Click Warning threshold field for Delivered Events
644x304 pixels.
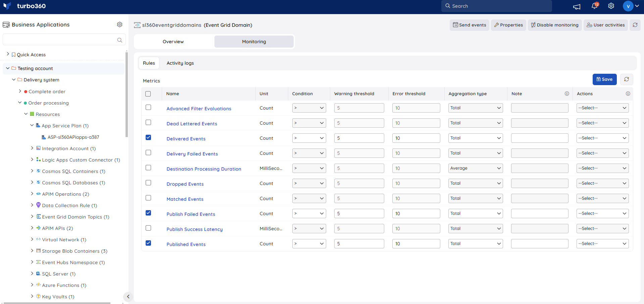click(359, 138)
